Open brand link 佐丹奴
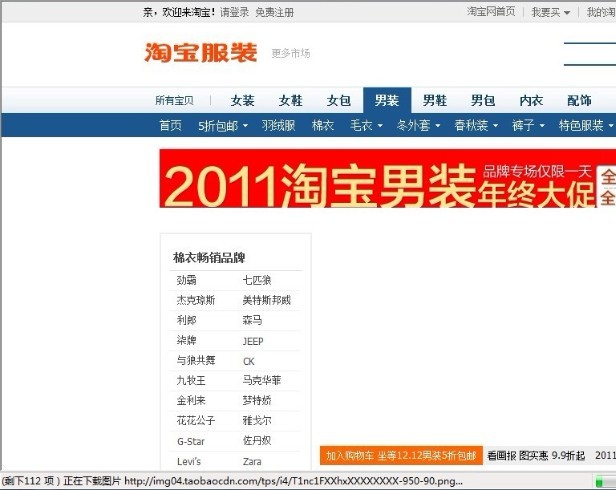The width and height of the screenshot is (616, 490). point(257,440)
